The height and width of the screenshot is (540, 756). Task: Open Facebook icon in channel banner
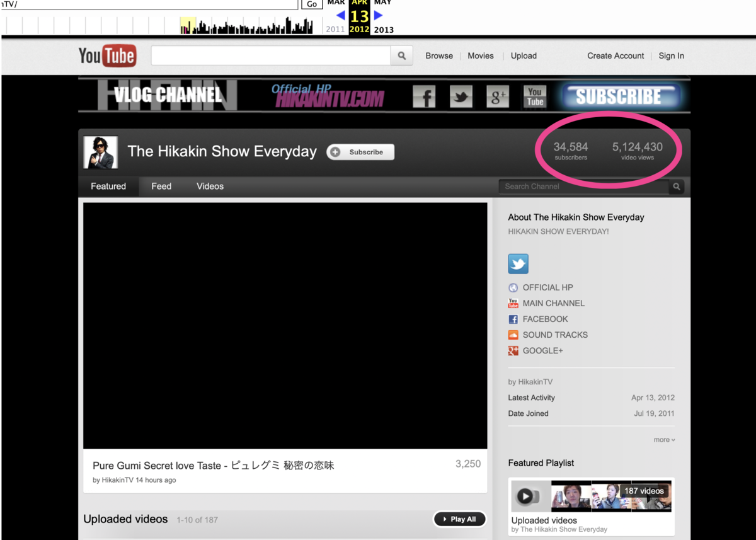pyautogui.click(x=424, y=96)
